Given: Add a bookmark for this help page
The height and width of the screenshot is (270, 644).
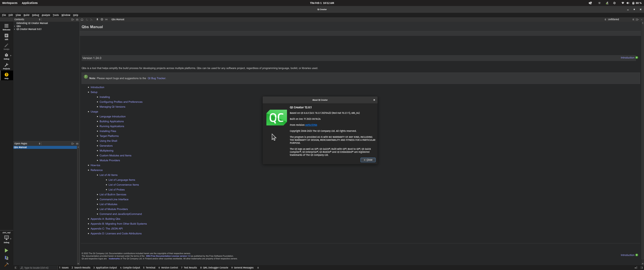Looking at the screenshot, I should point(97,19).
